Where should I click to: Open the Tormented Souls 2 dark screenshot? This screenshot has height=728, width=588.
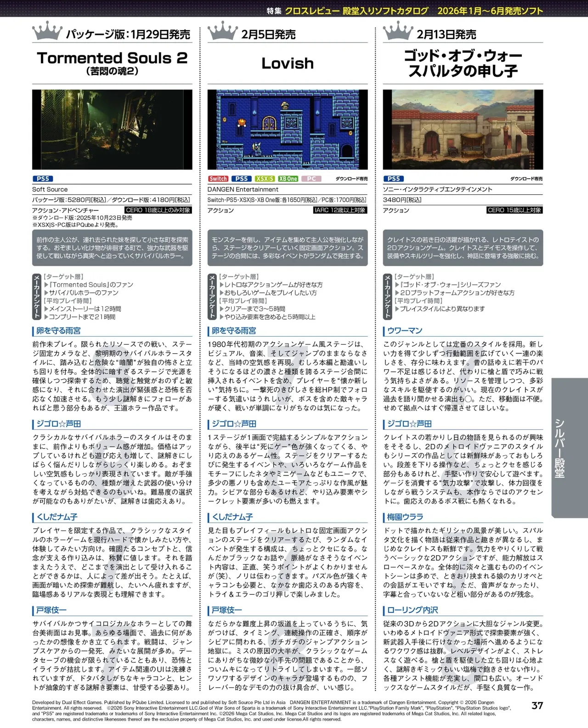112,130
